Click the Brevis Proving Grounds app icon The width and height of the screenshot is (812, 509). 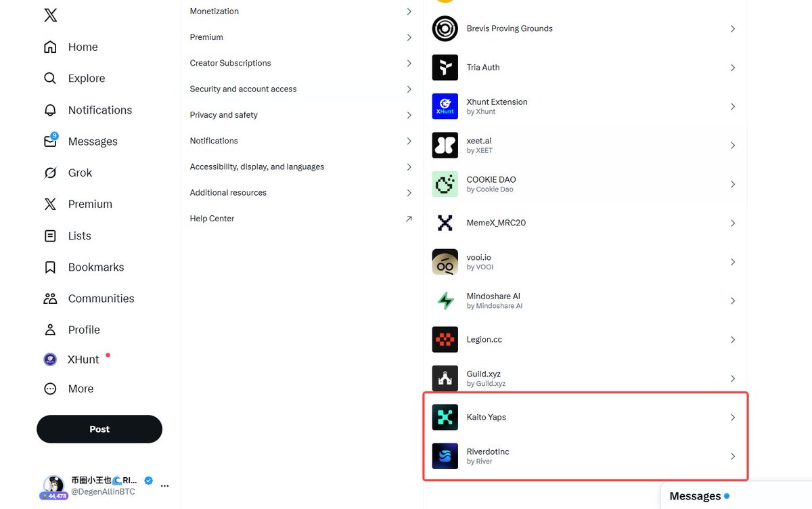(x=445, y=28)
